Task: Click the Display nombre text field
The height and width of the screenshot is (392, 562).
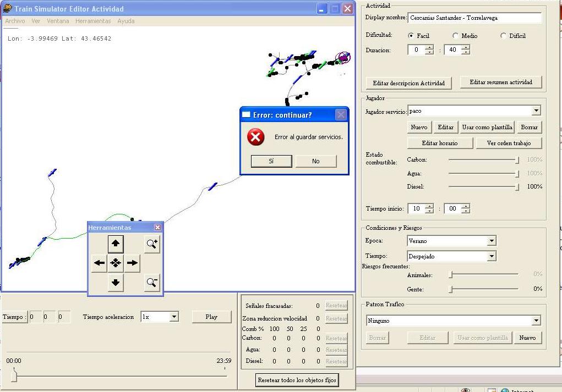Action: point(474,18)
